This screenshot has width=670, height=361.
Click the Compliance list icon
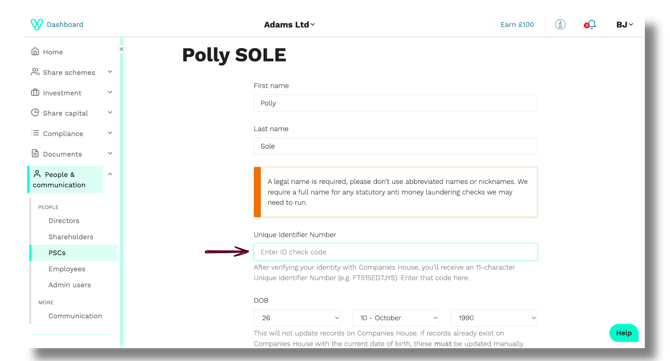(x=35, y=133)
